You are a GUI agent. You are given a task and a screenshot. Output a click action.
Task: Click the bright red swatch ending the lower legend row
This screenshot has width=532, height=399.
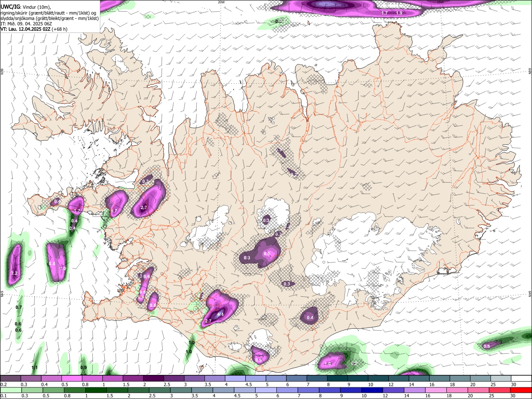pos(521,390)
